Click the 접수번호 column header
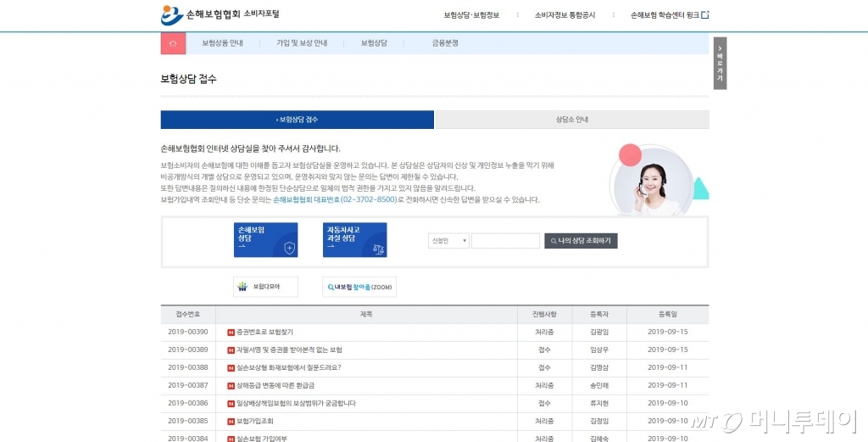Viewport: 868px width, 442px height. (188, 315)
